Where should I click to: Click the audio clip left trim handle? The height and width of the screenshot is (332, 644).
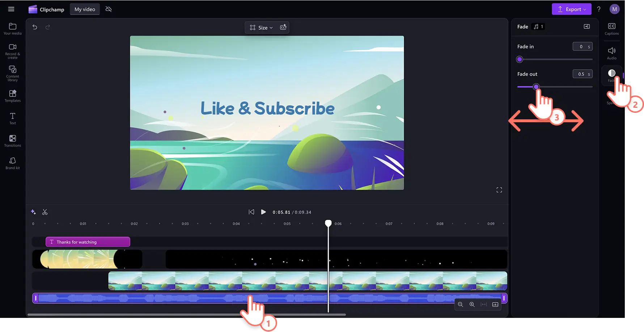(35, 298)
